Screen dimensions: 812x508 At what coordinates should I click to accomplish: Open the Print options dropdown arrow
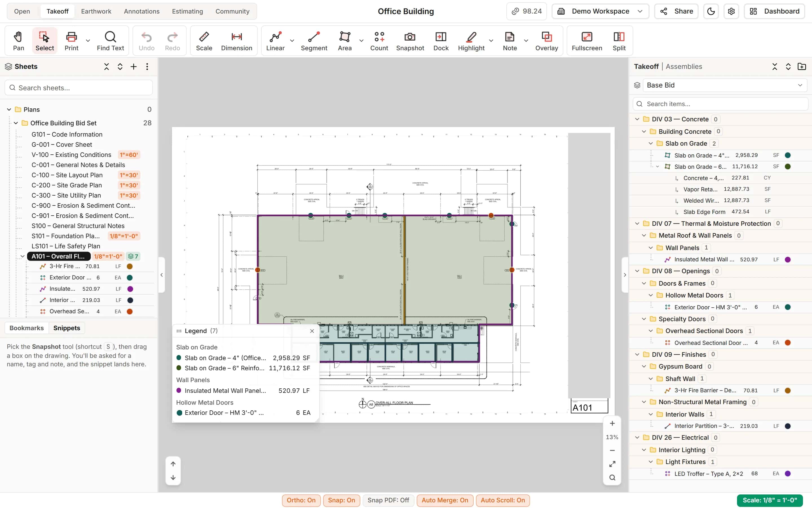(x=88, y=41)
